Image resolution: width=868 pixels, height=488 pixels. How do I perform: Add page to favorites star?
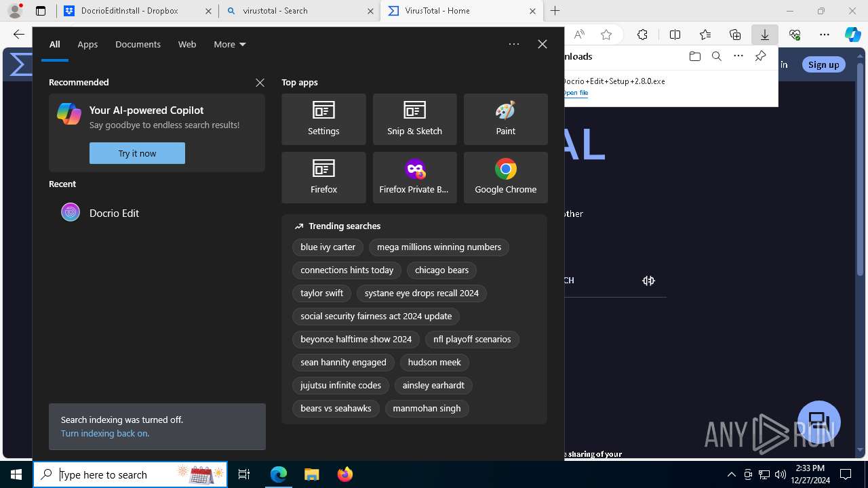(x=606, y=35)
